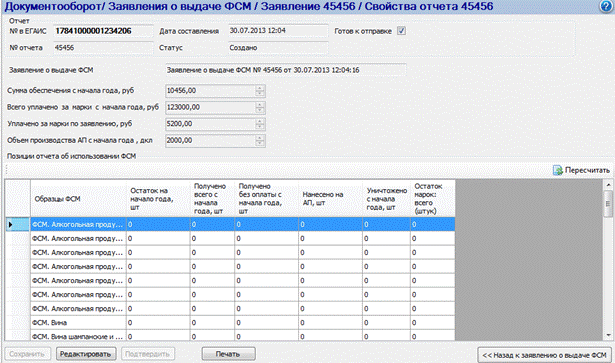Click spinner arrows of Объем производства field
The height and width of the screenshot is (363, 615).
point(260,141)
